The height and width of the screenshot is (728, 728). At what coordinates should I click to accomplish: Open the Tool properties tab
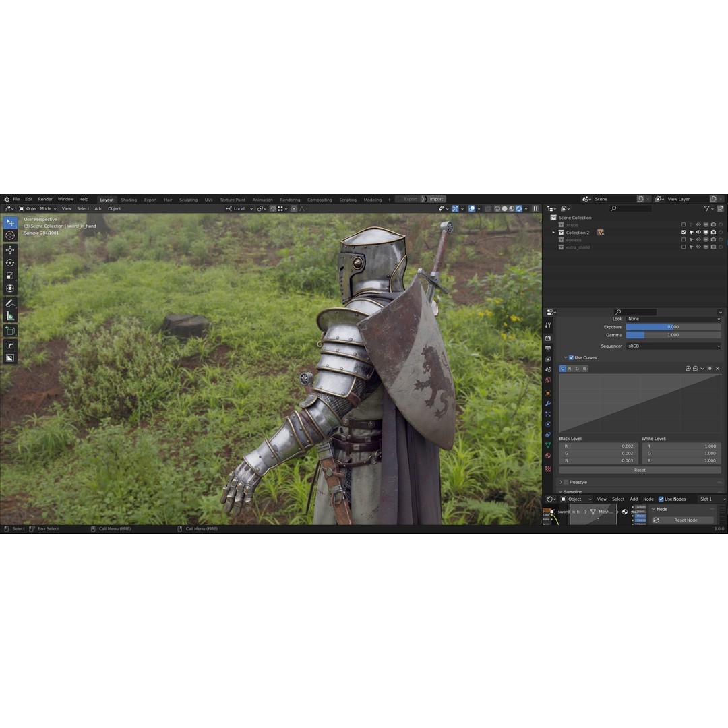548,326
